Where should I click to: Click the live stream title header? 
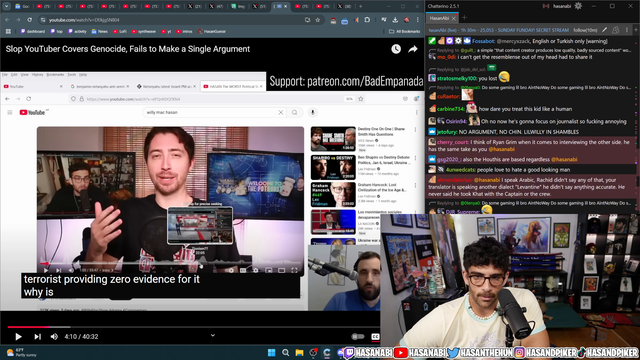click(498, 30)
